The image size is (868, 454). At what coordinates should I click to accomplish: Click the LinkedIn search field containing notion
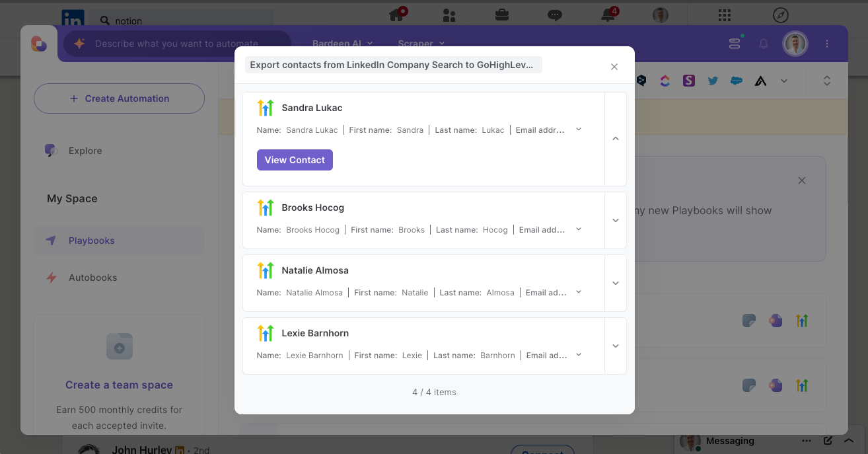[x=182, y=20]
